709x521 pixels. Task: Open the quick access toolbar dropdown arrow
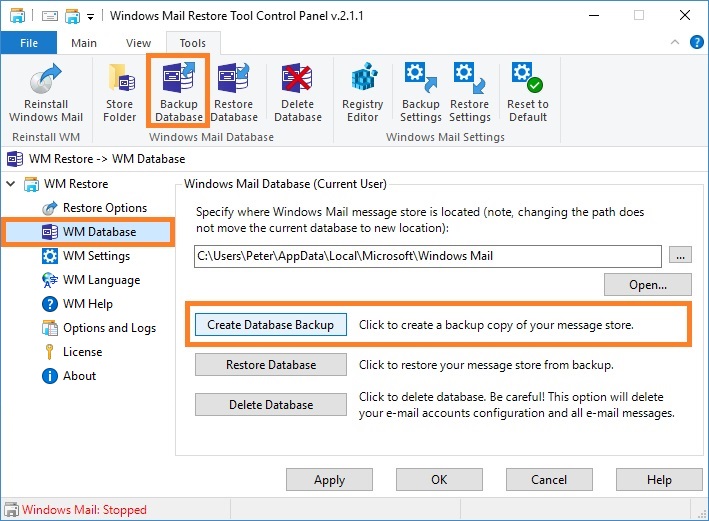(90, 17)
